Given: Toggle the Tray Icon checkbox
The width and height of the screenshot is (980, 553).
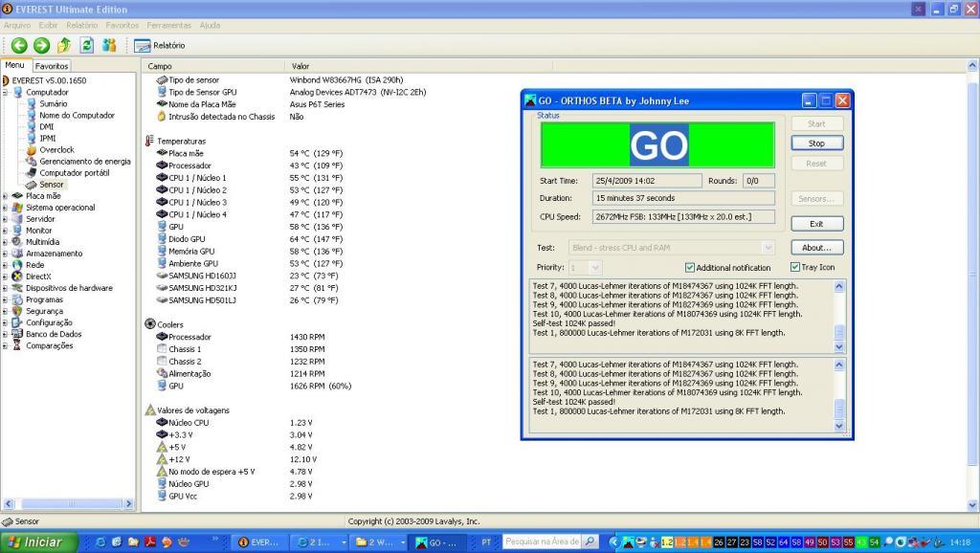Looking at the screenshot, I should pyautogui.click(x=795, y=267).
